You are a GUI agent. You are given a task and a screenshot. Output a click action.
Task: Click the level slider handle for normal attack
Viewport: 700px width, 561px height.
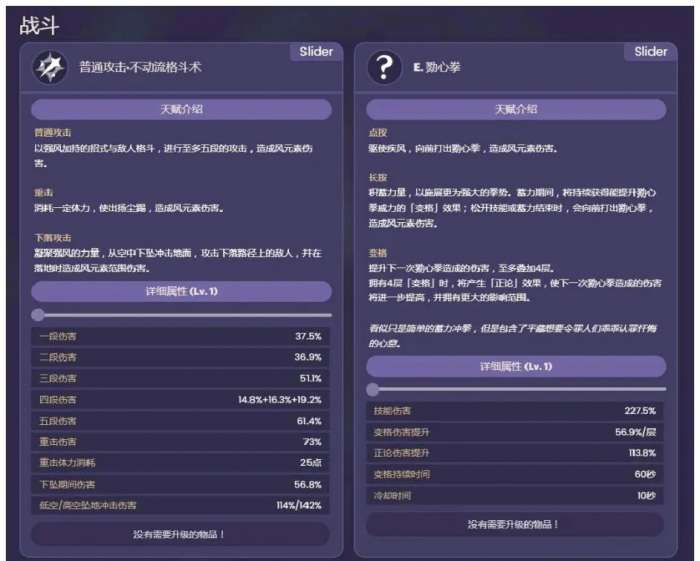click(x=38, y=315)
